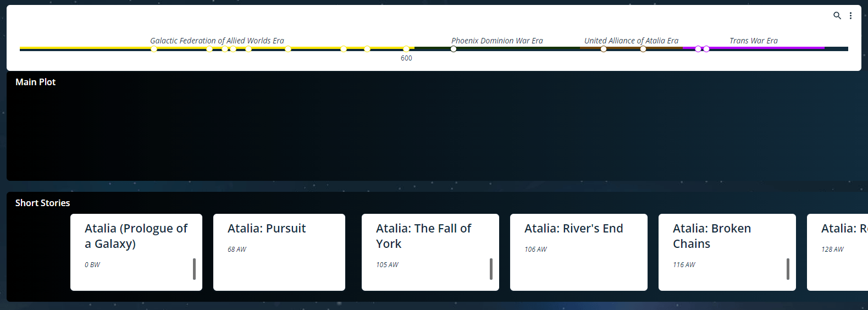Click the yellow event marker above 600
The width and height of the screenshot is (868, 310).
point(406,49)
